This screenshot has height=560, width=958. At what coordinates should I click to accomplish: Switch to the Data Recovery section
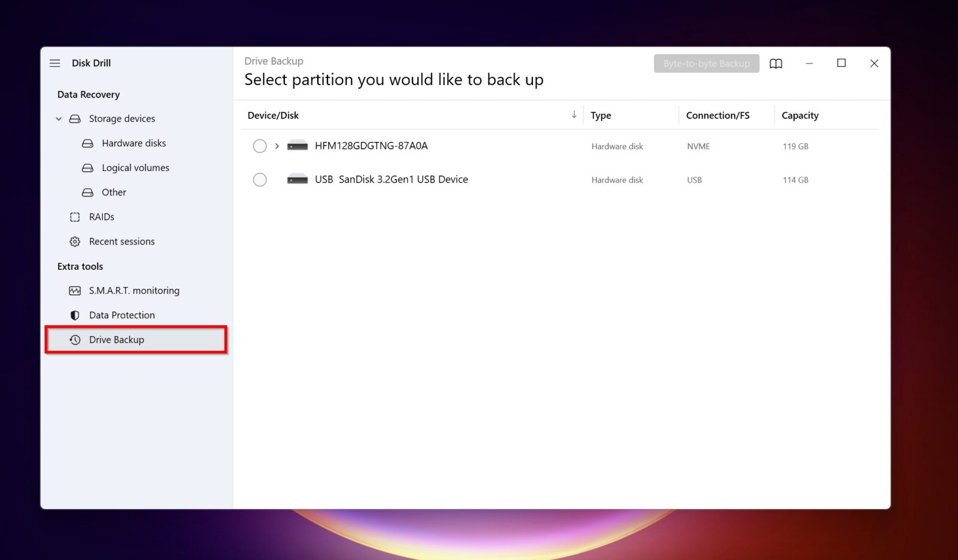[x=88, y=94]
